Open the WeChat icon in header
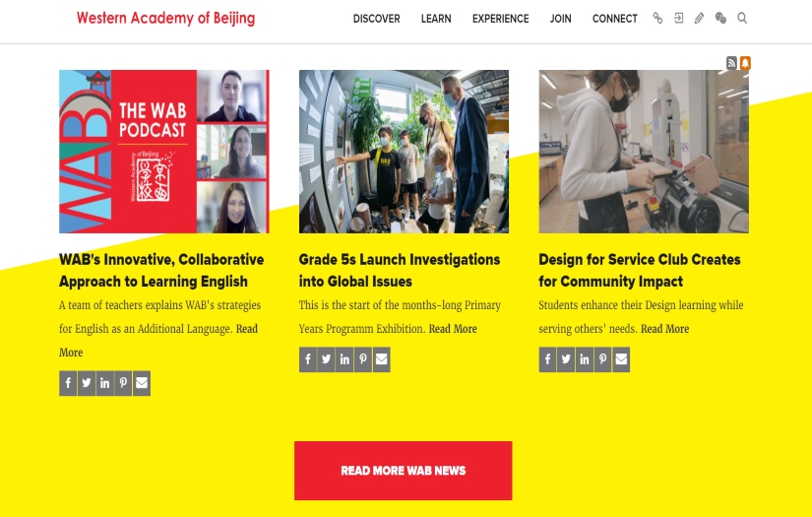 tap(720, 18)
